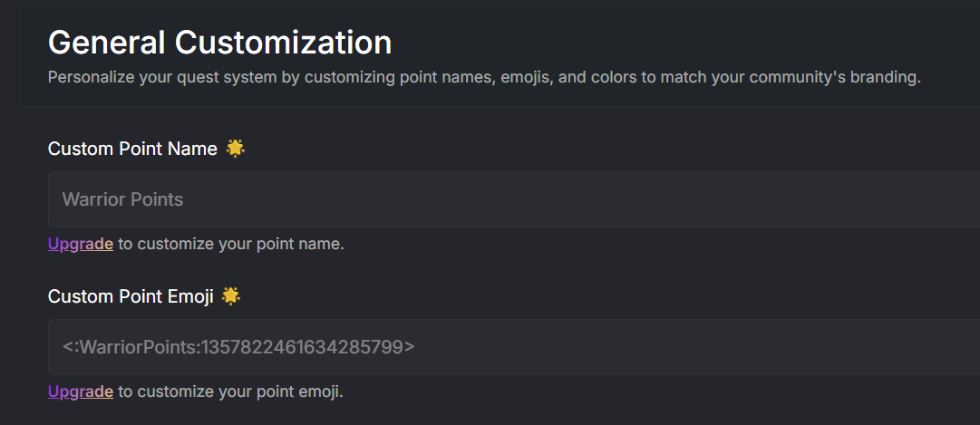980x425 pixels.
Task: Open Upgrade link for point emoji
Action: click(81, 391)
